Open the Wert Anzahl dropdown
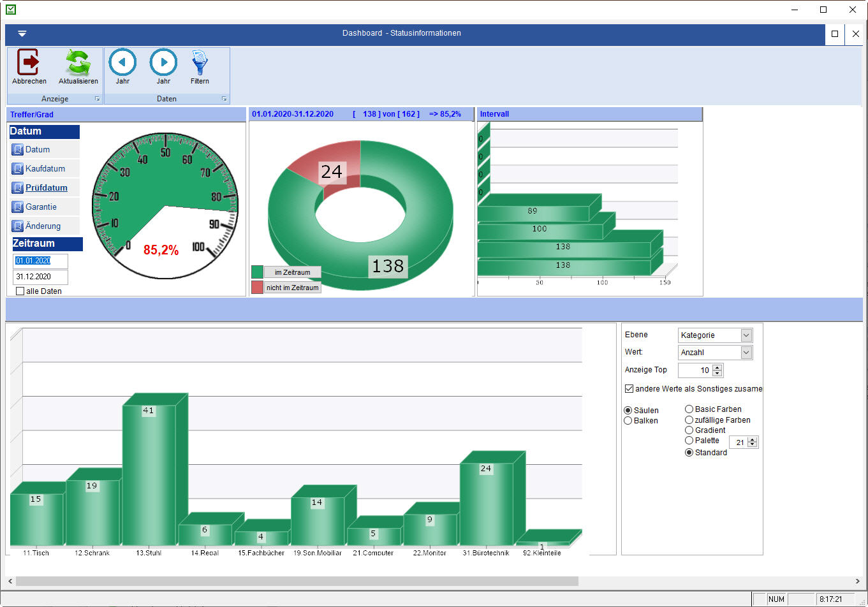The width and height of the screenshot is (868, 607). (x=746, y=353)
